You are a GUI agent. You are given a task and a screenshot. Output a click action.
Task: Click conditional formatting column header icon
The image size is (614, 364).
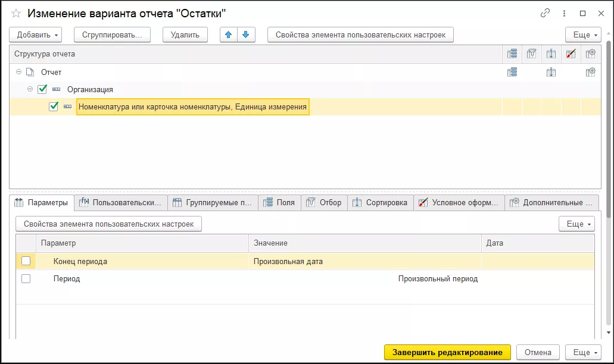[x=571, y=54]
